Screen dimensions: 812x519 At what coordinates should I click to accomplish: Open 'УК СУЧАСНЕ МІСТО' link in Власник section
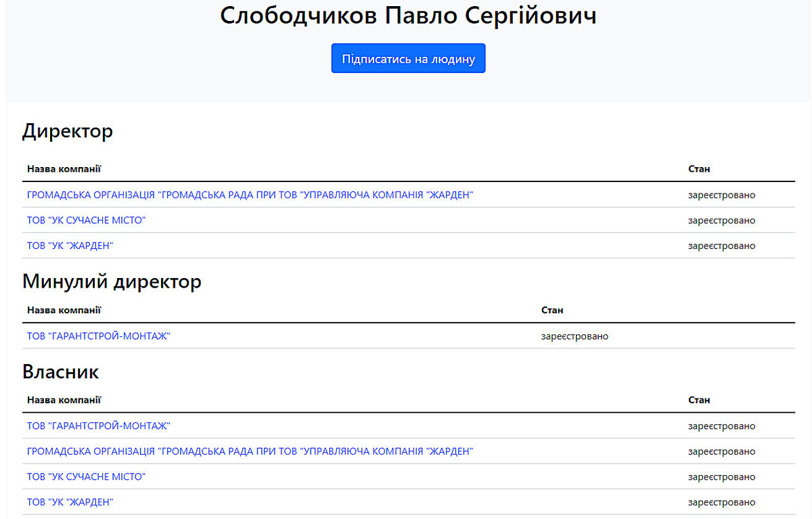[x=86, y=477]
